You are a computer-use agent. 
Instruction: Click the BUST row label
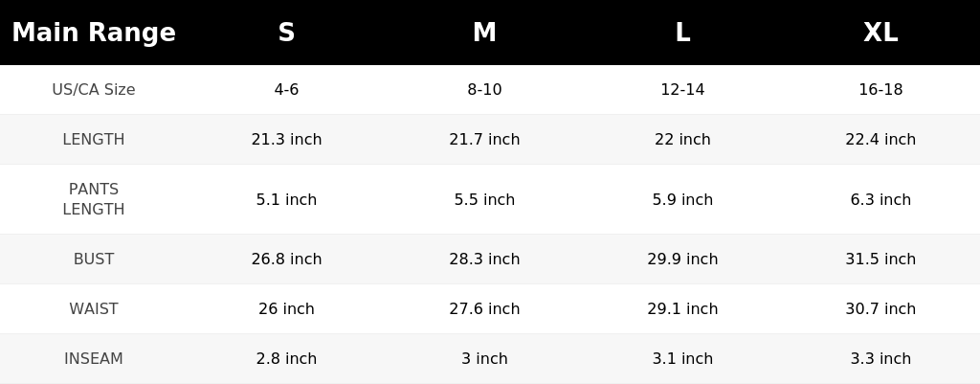pyautogui.click(x=94, y=259)
